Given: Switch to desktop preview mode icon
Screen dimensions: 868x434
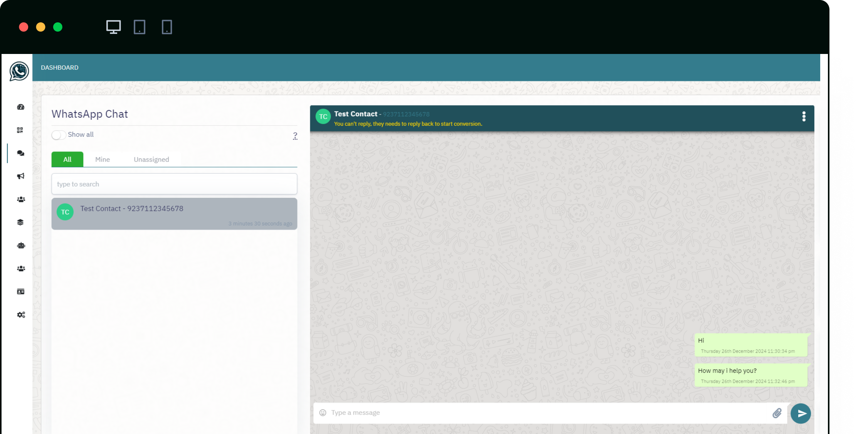Looking at the screenshot, I should point(113,27).
